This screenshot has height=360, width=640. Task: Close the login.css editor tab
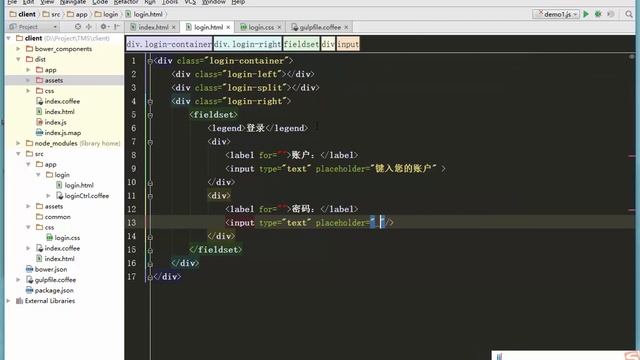pyautogui.click(x=279, y=27)
